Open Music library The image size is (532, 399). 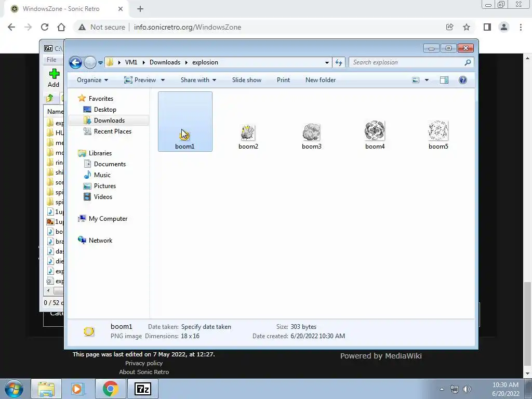(x=102, y=175)
